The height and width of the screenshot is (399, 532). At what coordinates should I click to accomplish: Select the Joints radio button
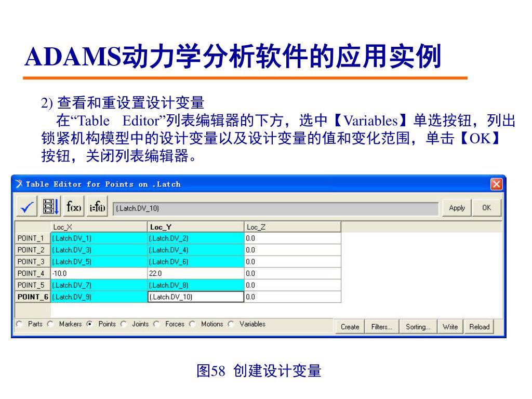(124, 324)
